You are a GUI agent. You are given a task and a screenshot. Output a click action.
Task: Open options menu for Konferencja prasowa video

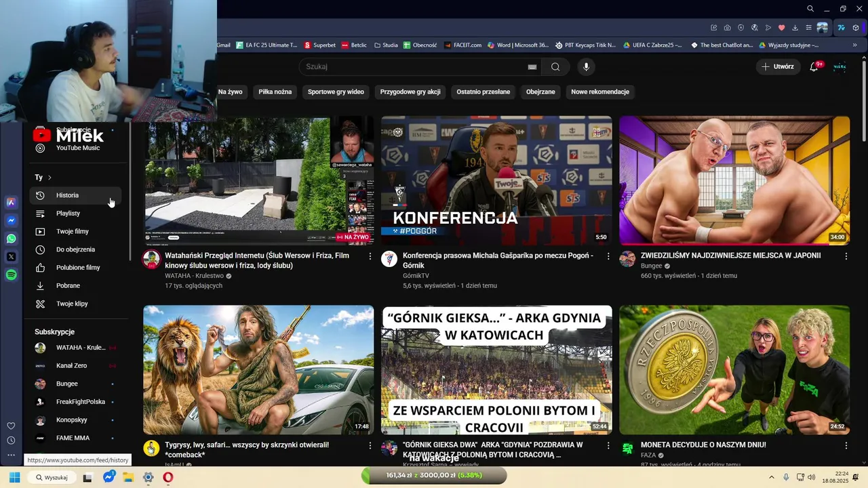coord(608,256)
